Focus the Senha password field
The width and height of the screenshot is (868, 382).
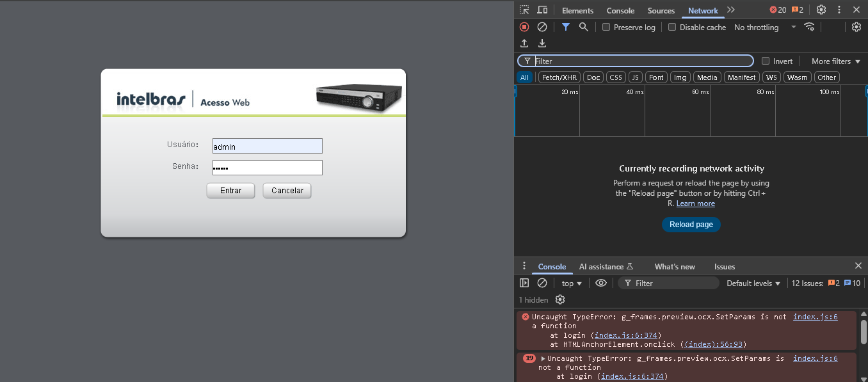click(268, 168)
